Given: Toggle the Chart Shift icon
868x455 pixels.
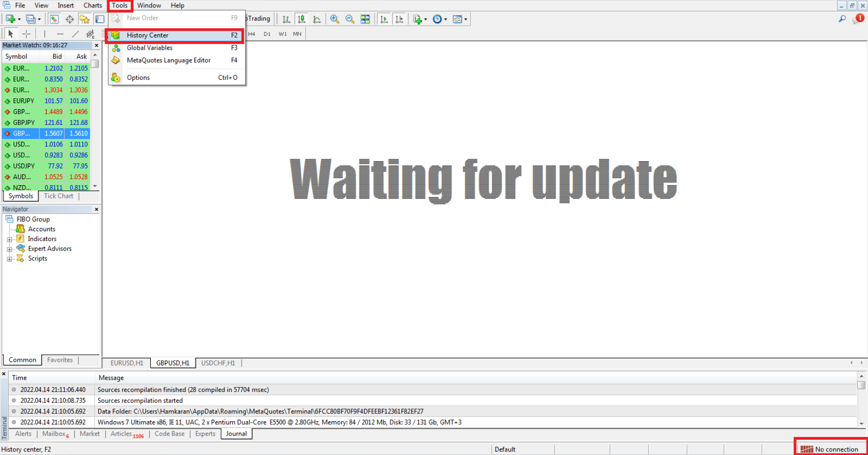Looking at the screenshot, I should click(399, 19).
